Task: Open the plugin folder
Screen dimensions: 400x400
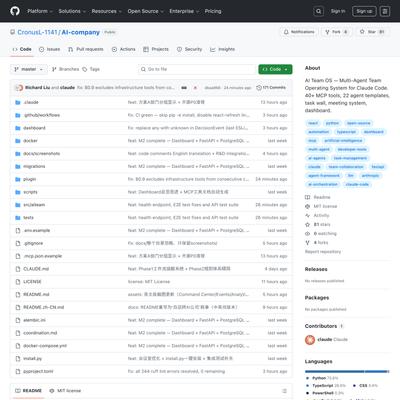Action: tap(30, 179)
